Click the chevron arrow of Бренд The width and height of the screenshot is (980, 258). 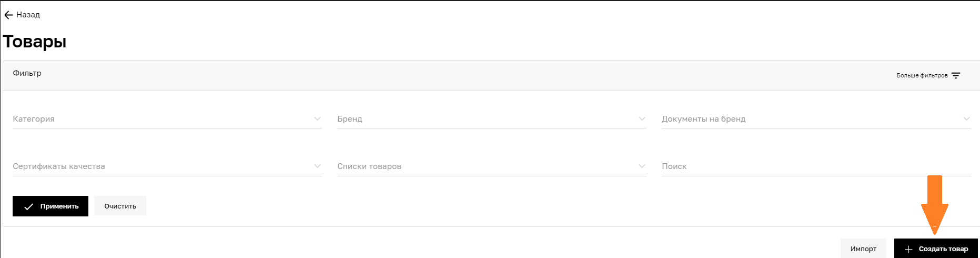pos(642,119)
